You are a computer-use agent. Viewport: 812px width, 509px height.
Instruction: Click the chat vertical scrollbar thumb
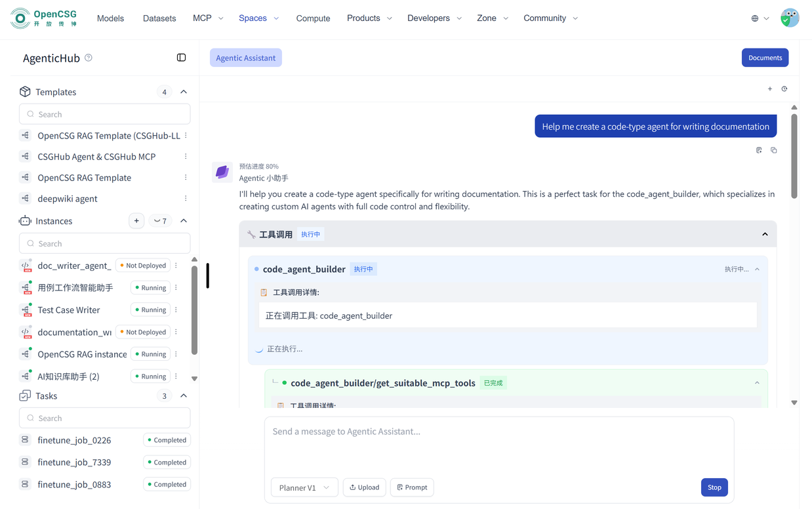794,156
